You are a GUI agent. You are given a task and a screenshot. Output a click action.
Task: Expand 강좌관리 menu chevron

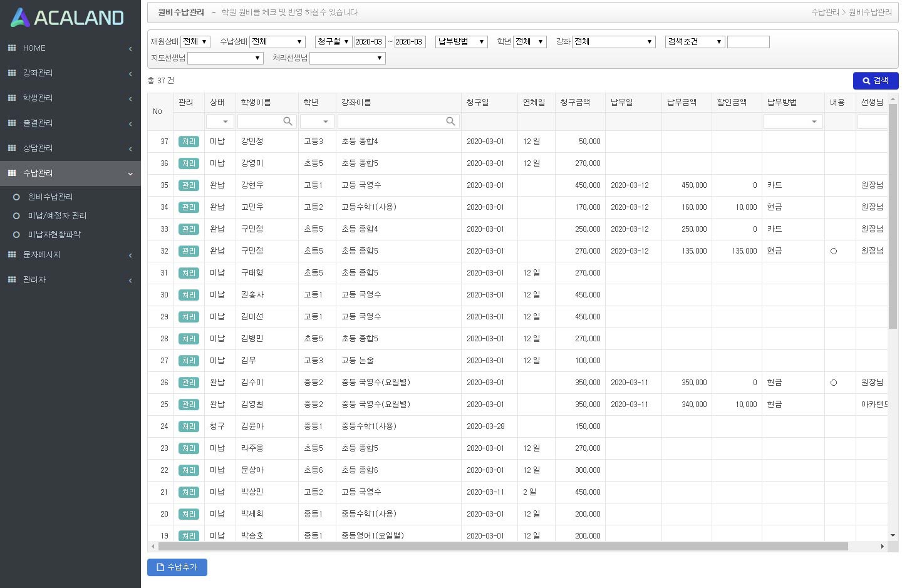click(130, 74)
